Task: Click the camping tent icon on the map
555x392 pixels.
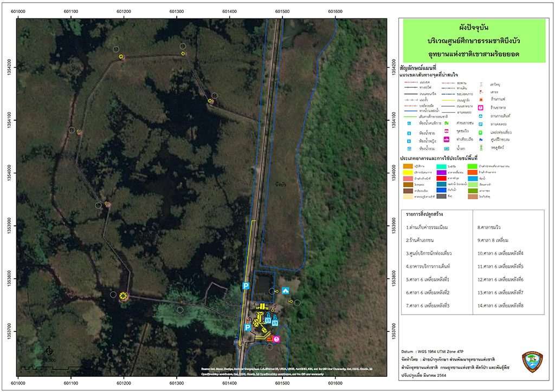Action: pyautogui.click(x=285, y=290)
